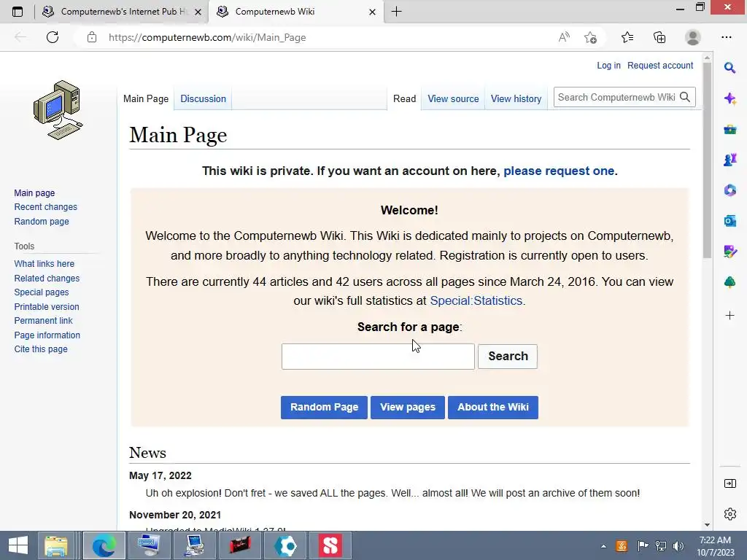Open the View history tab
Image resolution: width=747 pixels, height=560 pixels.
(516, 98)
